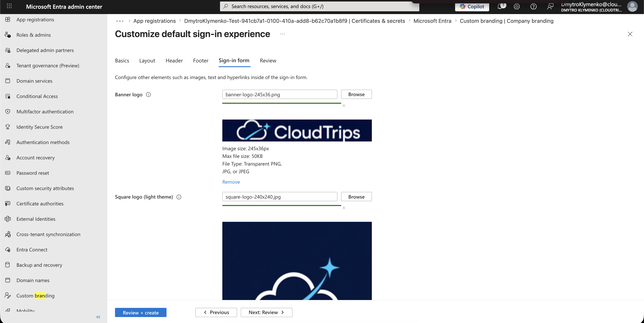Click the App registrations sidebar icon
The image size is (644, 323).
8,19
